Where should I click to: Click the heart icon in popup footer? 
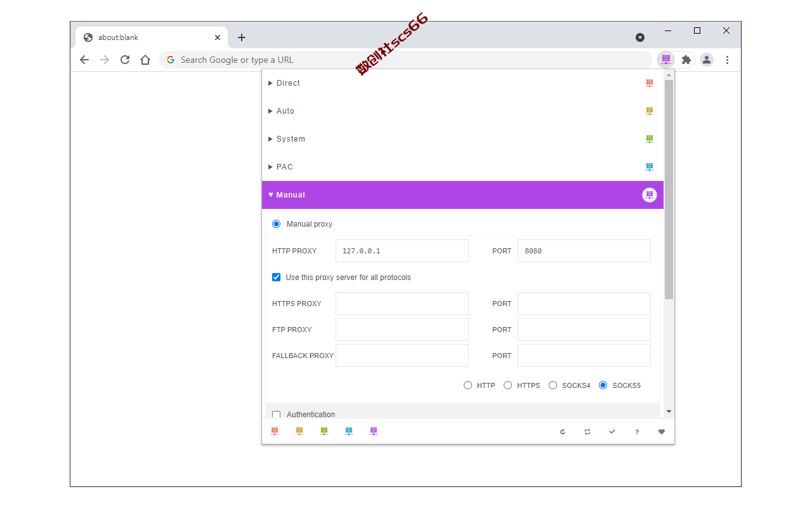[662, 432]
